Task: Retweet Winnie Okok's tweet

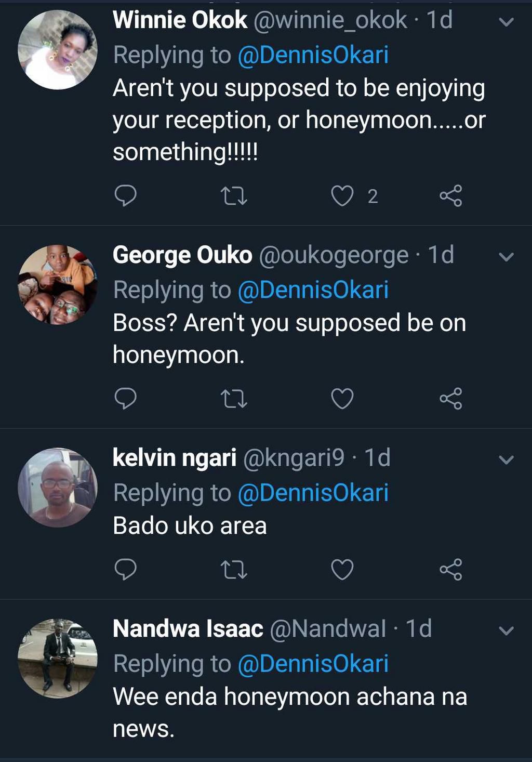Action: tap(234, 196)
